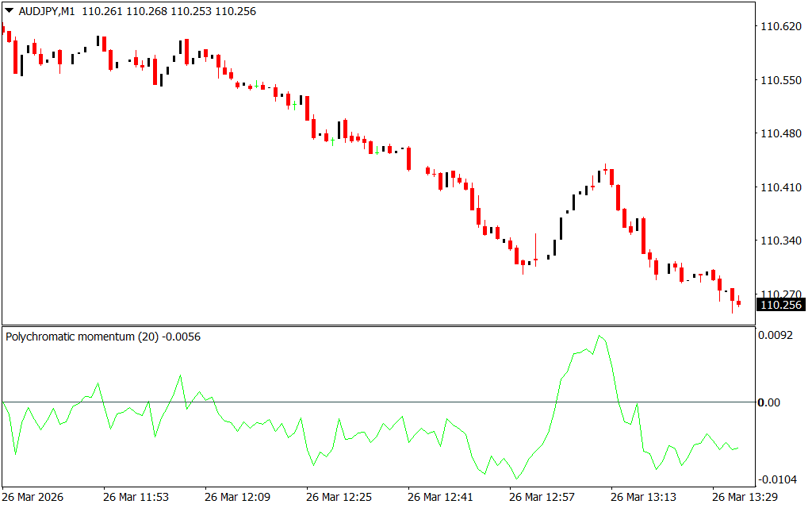This screenshot has width=812, height=508.
Task: Click the 26 Mar 12:25 time label
Action: point(339,497)
